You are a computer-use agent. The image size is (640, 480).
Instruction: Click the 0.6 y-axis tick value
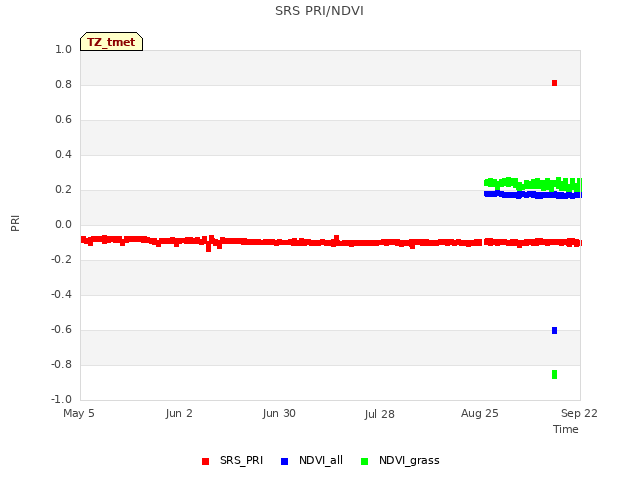pos(63,120)
